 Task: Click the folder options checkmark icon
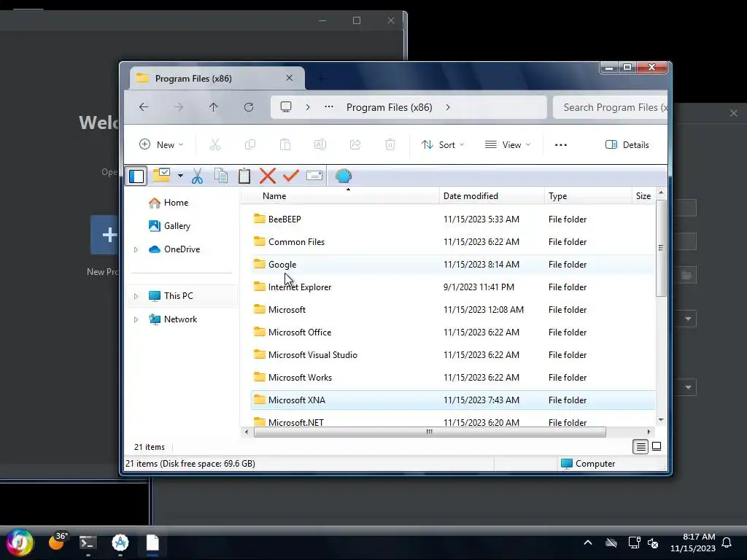click(x=161, y=175)
